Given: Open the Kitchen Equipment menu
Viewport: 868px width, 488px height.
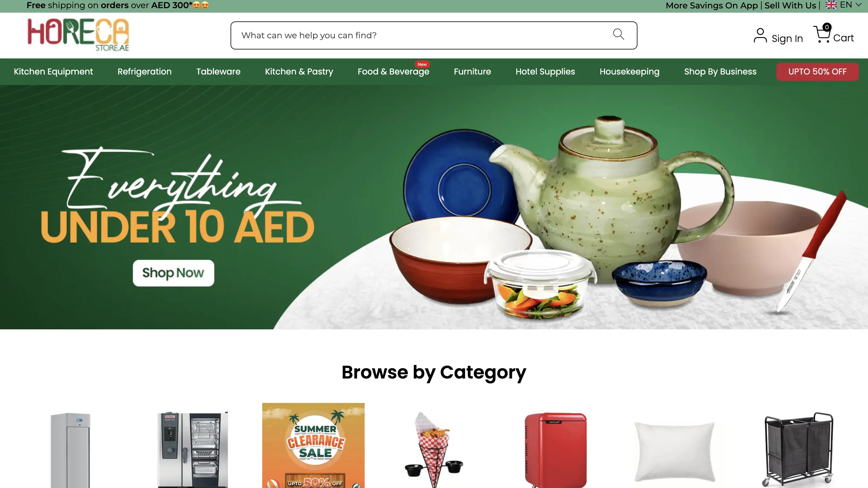Looking at the screenshot, I should tap(53, 71).
